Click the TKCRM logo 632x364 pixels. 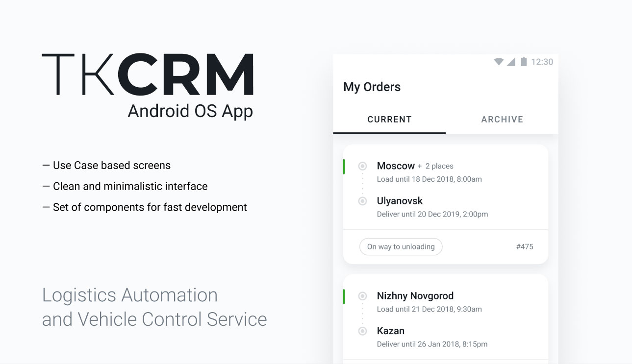pyautogui.click(x=148, y=74)
